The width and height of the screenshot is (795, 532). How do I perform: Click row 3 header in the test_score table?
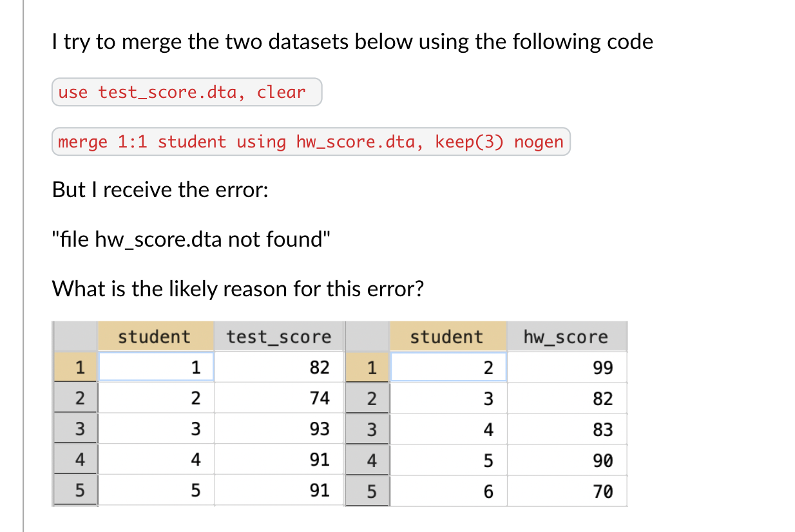tap(75, 429)
